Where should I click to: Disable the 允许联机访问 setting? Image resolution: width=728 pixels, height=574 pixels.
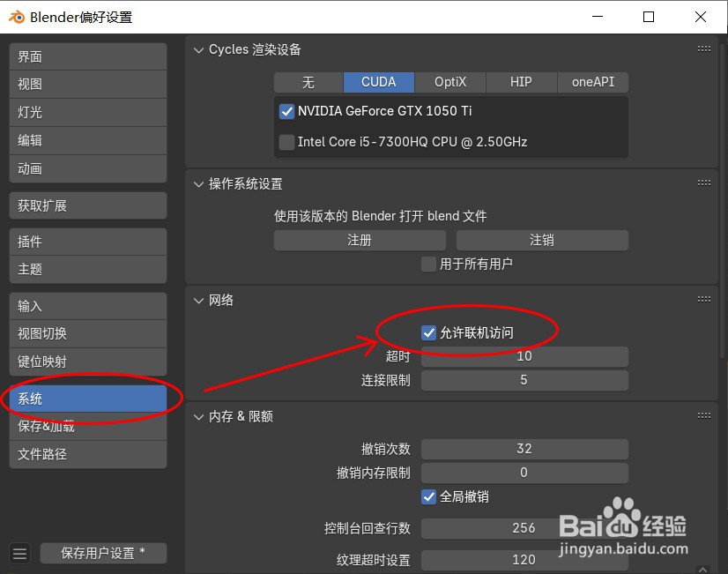pyautogui.click(x=428, y=332)
